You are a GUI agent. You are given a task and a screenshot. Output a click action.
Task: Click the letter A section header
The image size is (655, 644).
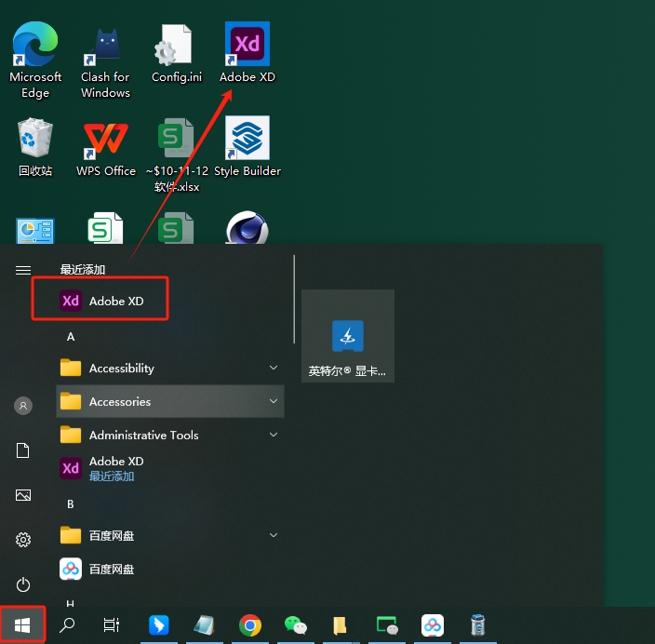[x=71, y=336]
